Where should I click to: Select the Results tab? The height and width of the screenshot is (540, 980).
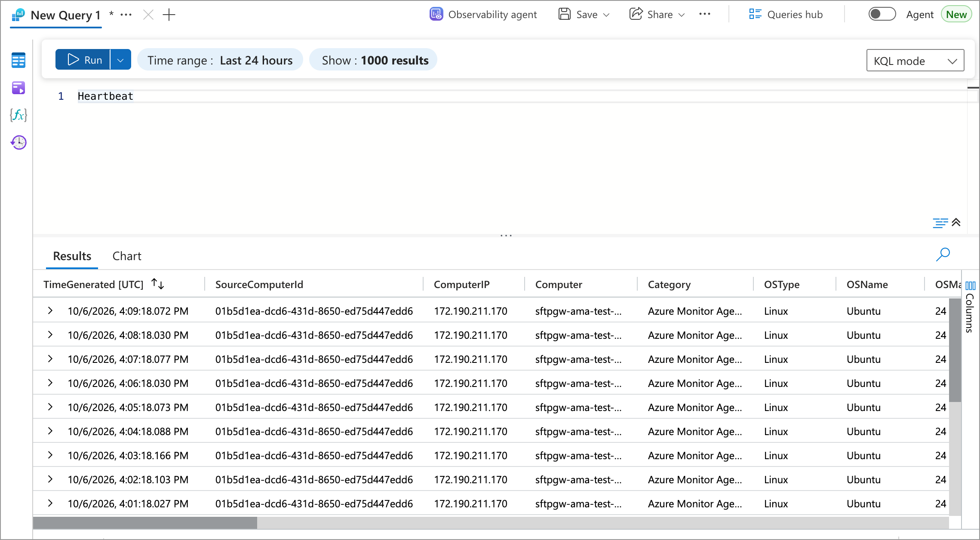tap(72, 256)
